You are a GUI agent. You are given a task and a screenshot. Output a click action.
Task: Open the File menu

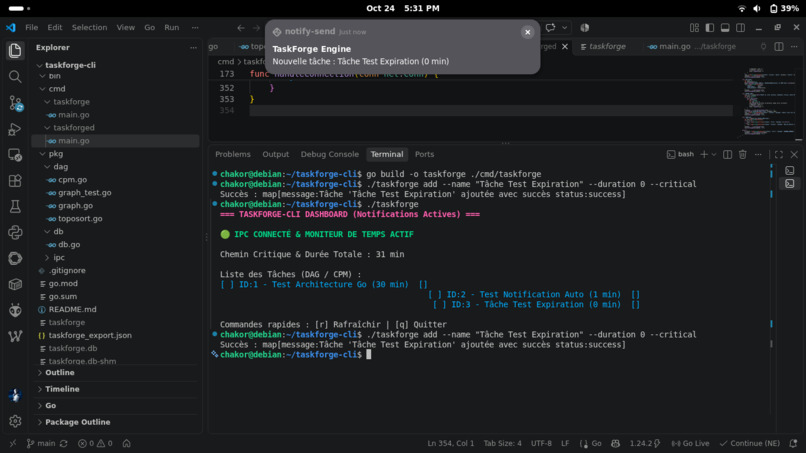click(31, 28)
